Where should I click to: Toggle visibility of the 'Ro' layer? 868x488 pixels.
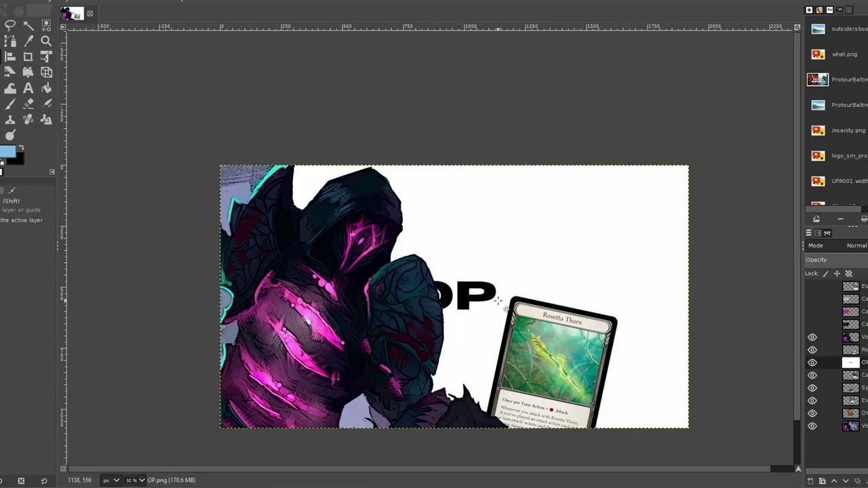click(812, 350)
